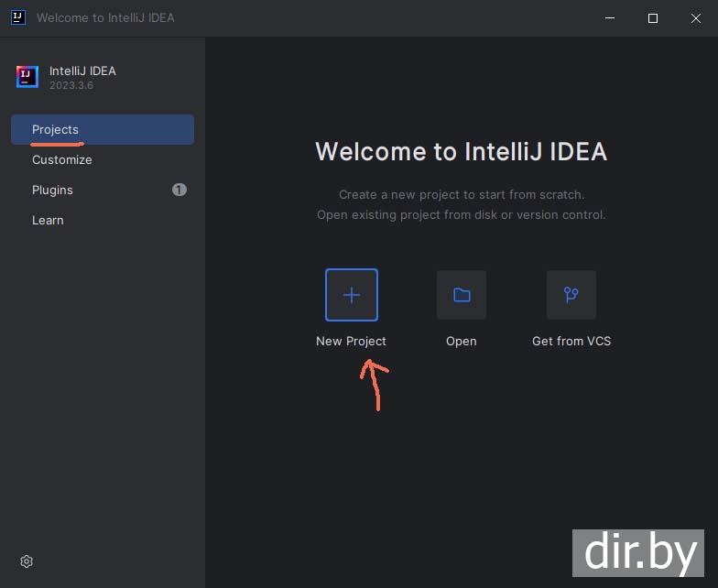Click the version number 2023.3.6
This screenshot has width=718, height=588.
[x=71, y=85]
